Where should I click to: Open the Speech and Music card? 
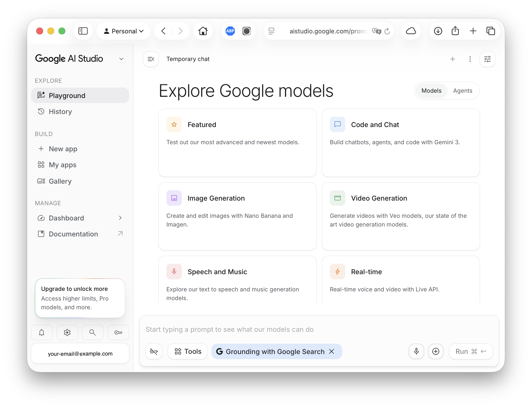pos(237,280)
